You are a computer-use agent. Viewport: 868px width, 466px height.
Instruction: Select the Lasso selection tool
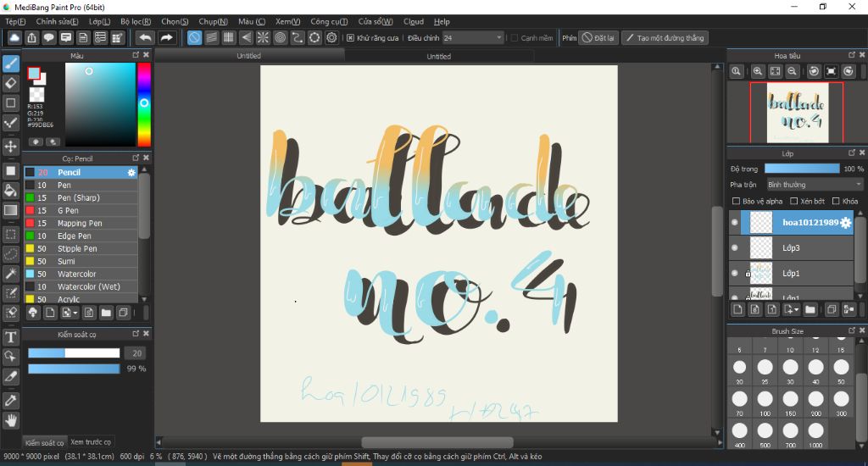[x=10, y=254]
